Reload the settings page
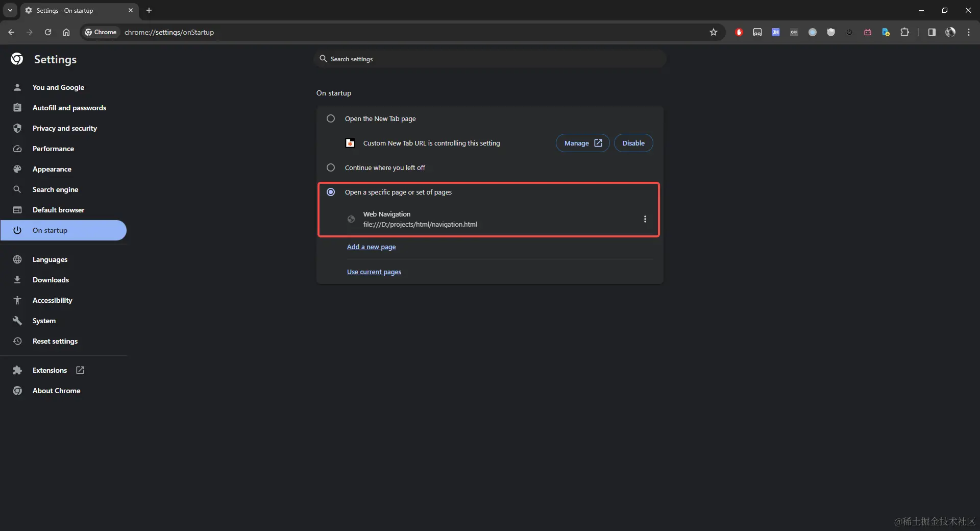The height and width of the screenshot is (531, 980). [48, 32]
